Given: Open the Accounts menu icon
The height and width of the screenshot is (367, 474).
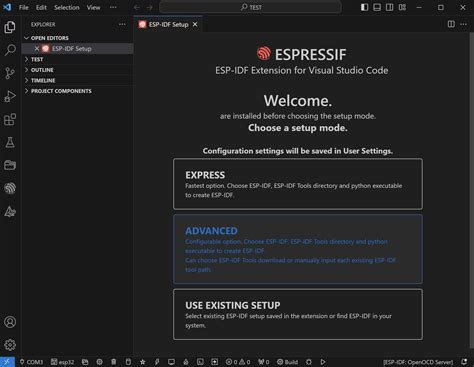Looking at the screenshot, I should tap(10, 322).
